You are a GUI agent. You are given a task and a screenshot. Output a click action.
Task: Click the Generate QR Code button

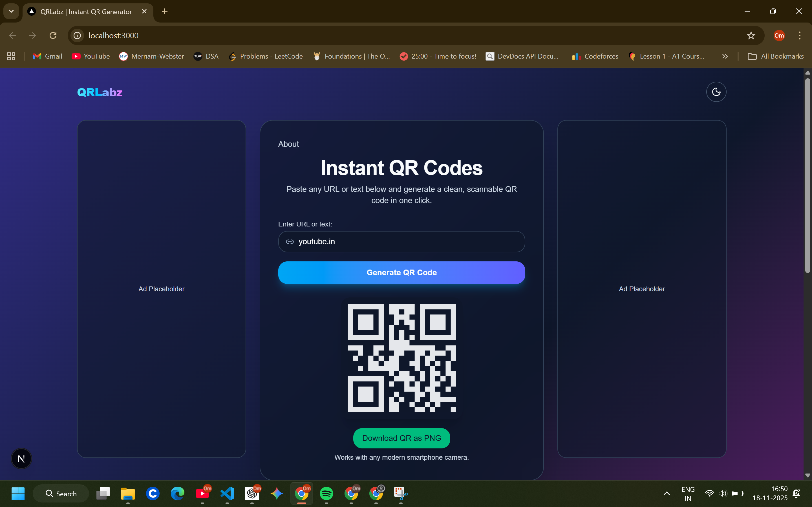point(401,272)
